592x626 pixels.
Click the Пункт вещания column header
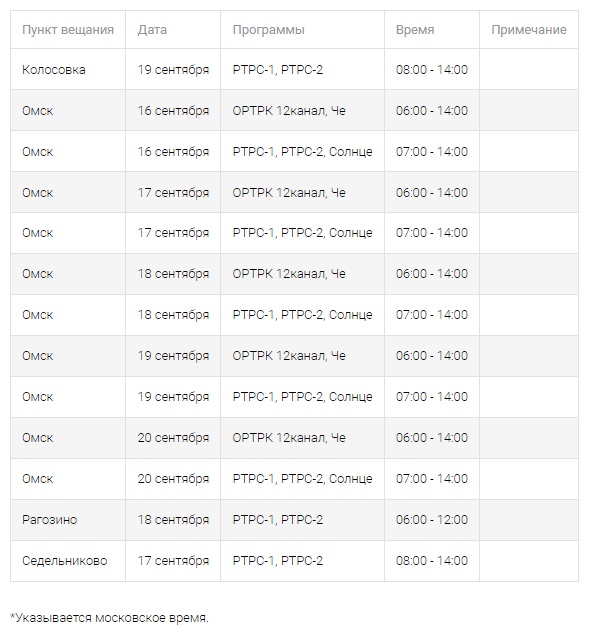tap(68, 30)
